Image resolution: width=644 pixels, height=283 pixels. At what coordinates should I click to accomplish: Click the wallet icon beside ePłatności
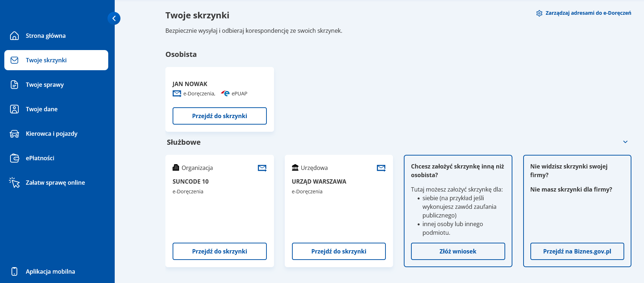click(14, 158)
